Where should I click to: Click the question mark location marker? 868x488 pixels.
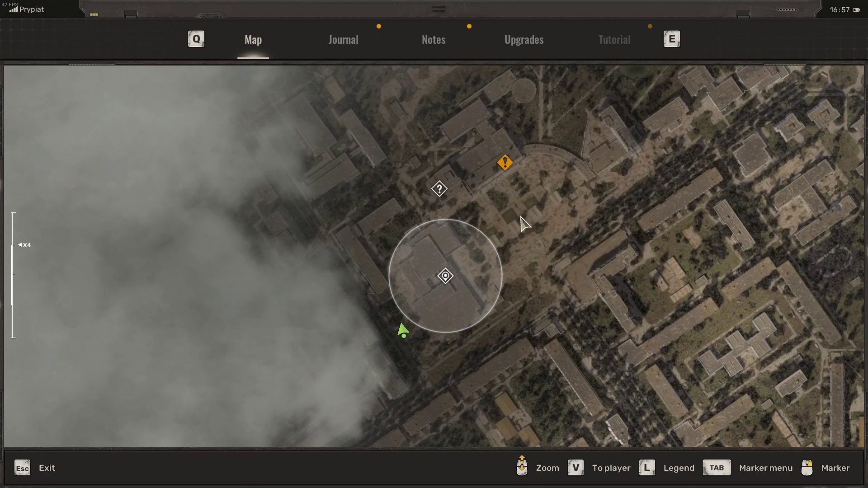439,188
